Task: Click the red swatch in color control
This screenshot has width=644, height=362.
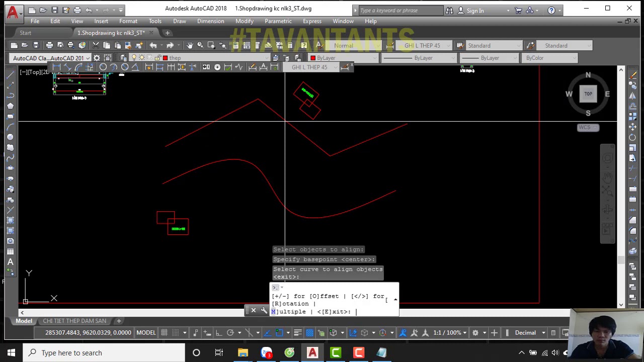Action: pos(313,58)
